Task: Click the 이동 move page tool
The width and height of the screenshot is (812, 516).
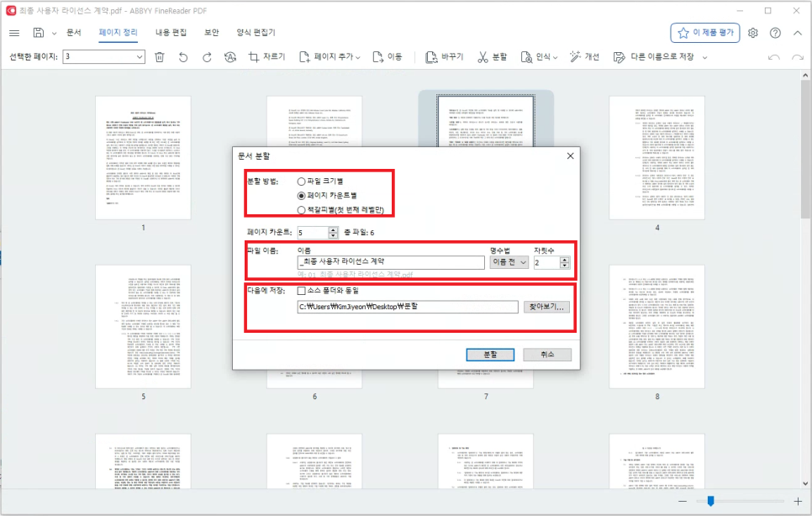Action: click(x=388, y=57)
